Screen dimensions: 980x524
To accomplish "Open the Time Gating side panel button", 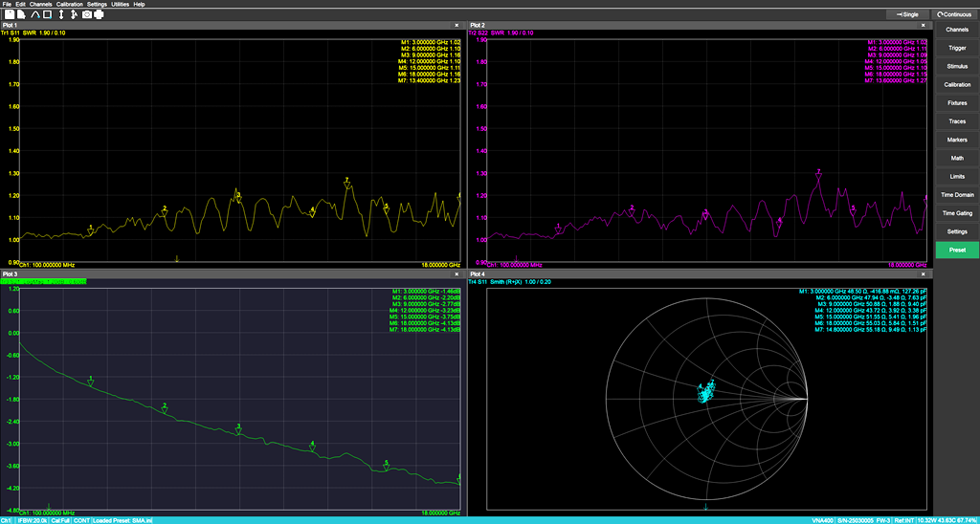I will click(957, 213).
